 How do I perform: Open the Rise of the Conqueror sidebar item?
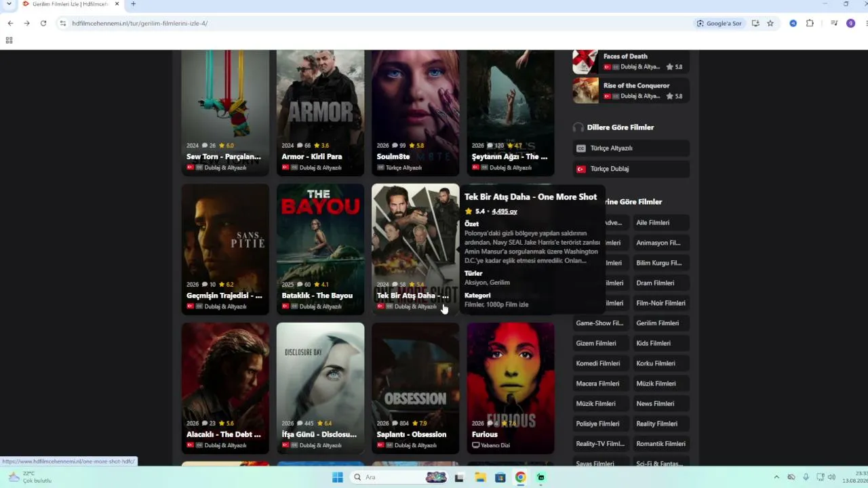pyautogui.click(x=631, y=91)
